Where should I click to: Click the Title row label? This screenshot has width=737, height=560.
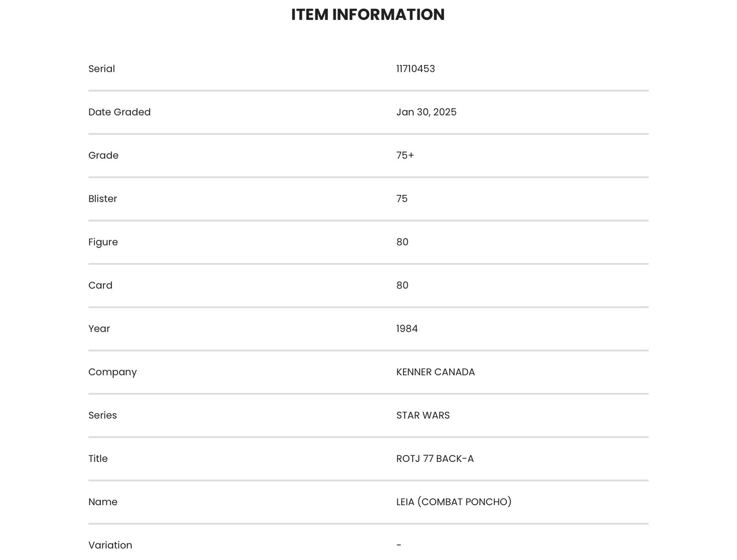(98, 458)
